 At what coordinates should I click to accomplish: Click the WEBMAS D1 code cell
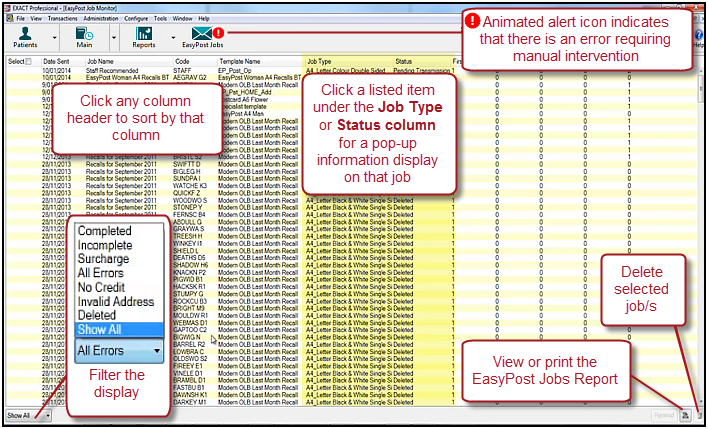click(190, 323)
